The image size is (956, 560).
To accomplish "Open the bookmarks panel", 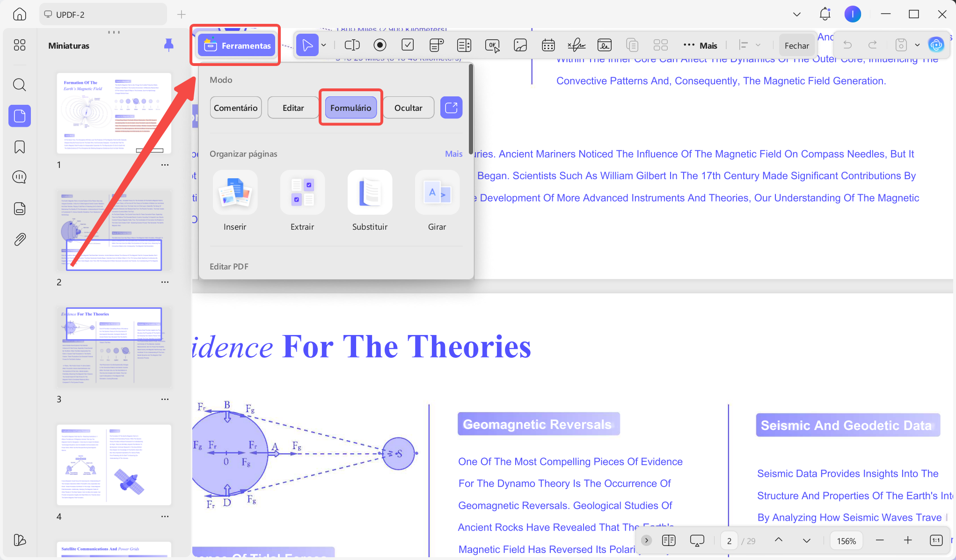I will coord(20,147).
